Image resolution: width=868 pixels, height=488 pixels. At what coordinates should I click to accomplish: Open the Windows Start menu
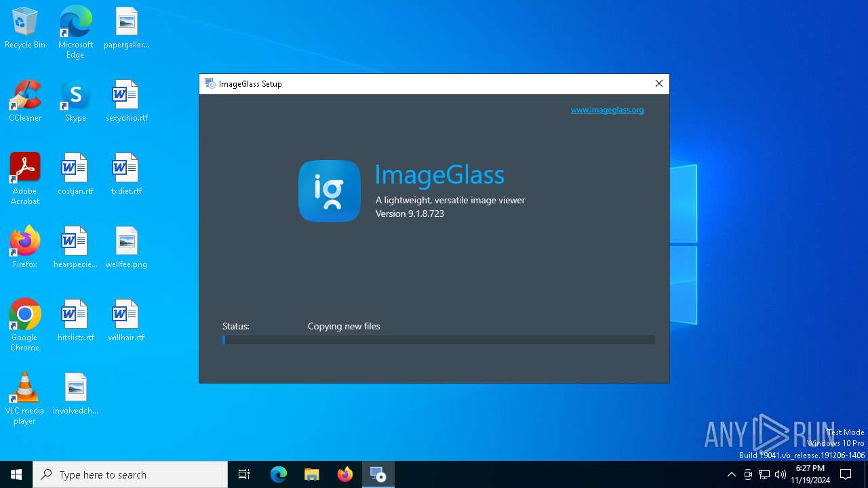[x=16, y=474]
